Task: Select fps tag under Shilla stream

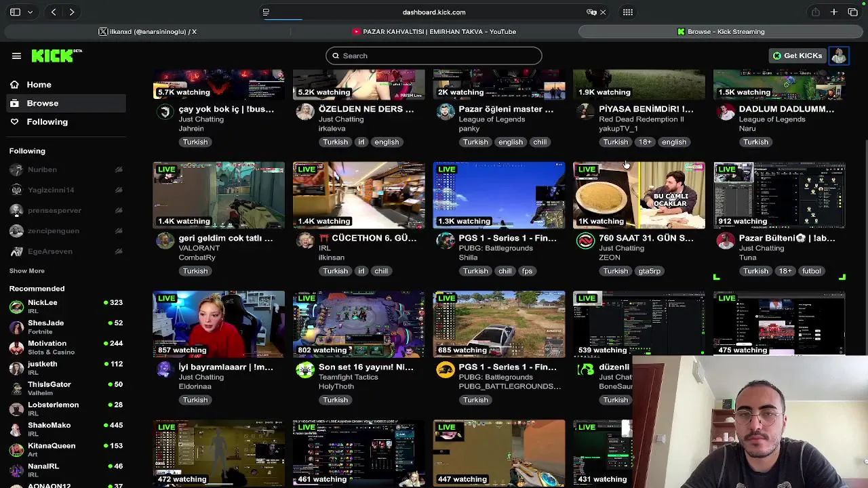Action: click(527, 271)
